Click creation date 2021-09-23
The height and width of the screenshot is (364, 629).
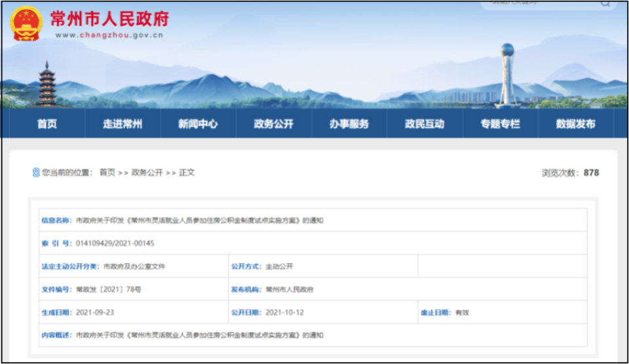point(95,313)
